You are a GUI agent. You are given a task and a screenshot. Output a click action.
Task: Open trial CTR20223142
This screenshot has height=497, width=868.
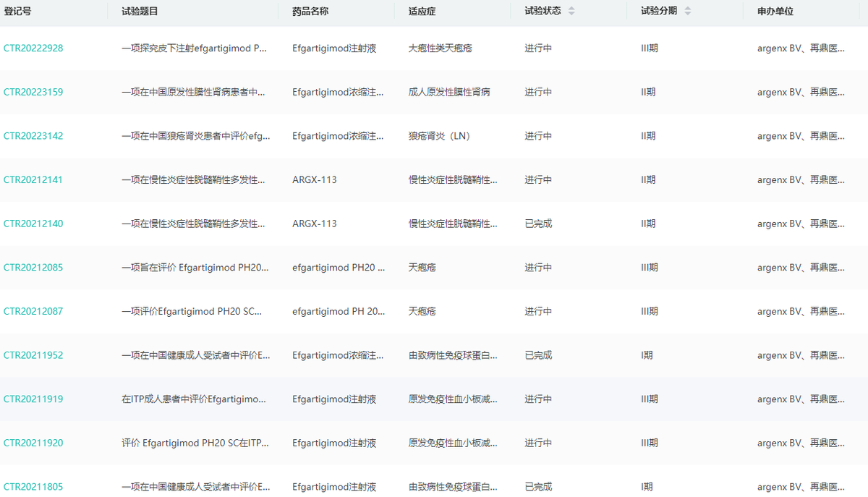[33, 136]
